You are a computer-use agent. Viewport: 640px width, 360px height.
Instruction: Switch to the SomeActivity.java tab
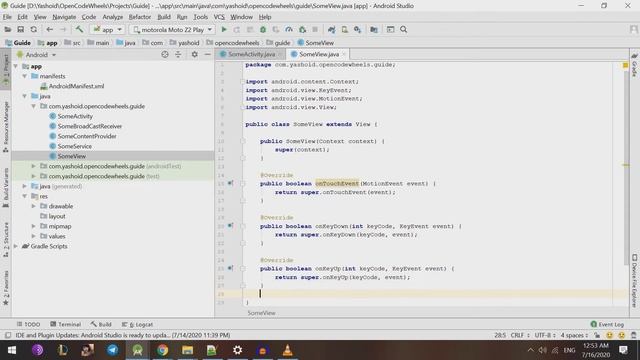tap(251, 54)
